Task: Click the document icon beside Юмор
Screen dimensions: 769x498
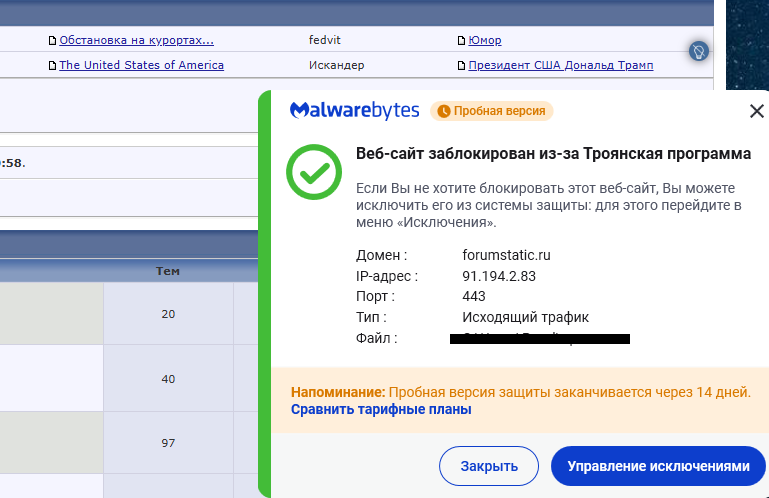Action: point(461,41)
